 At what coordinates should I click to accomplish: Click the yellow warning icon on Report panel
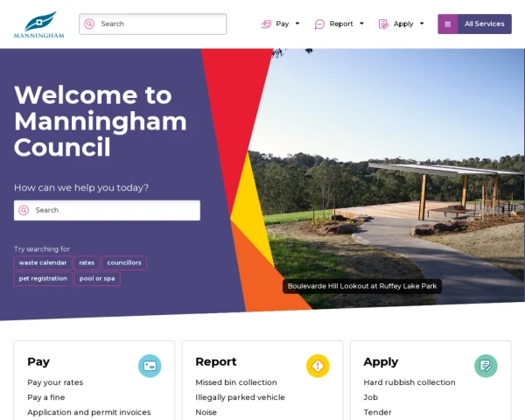pos(318,366)
